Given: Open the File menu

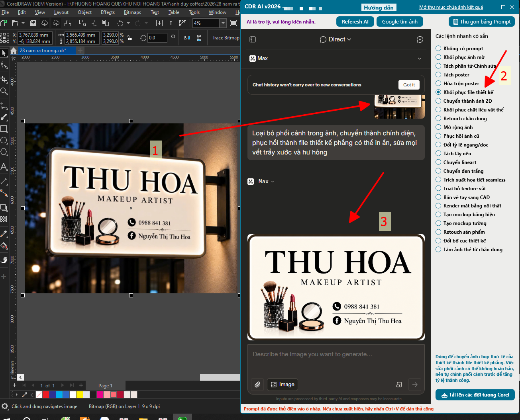Looking at the screenshot, I should tap(5, 12).
